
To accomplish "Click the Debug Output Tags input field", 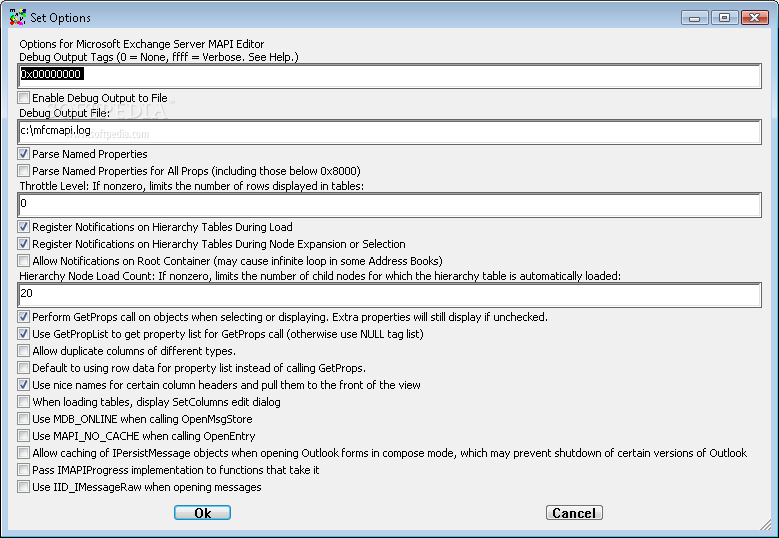I will tap(390, 76).
